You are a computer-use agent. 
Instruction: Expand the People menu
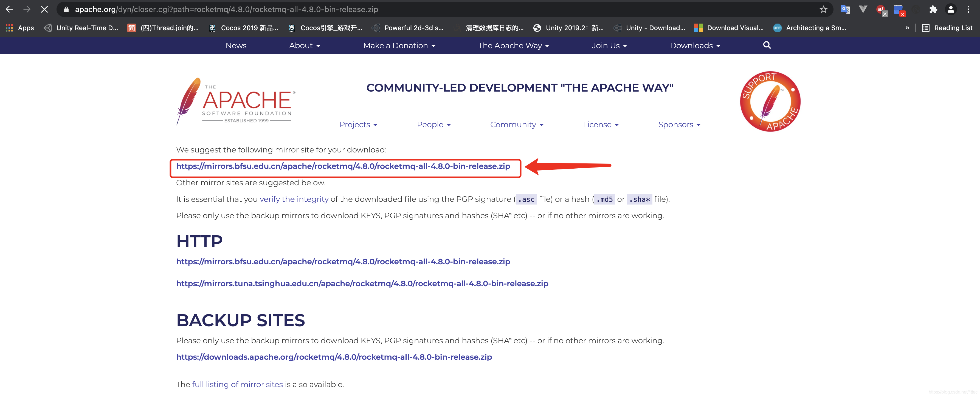pos(434,124)
